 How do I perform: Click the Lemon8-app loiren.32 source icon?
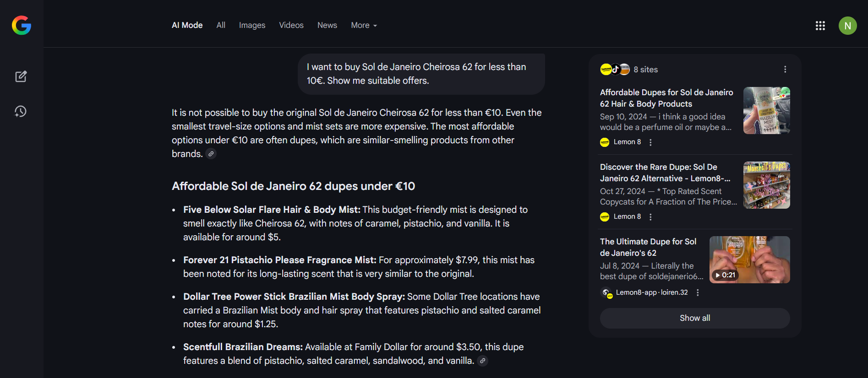pyautogui.click(x=606, y=292)
